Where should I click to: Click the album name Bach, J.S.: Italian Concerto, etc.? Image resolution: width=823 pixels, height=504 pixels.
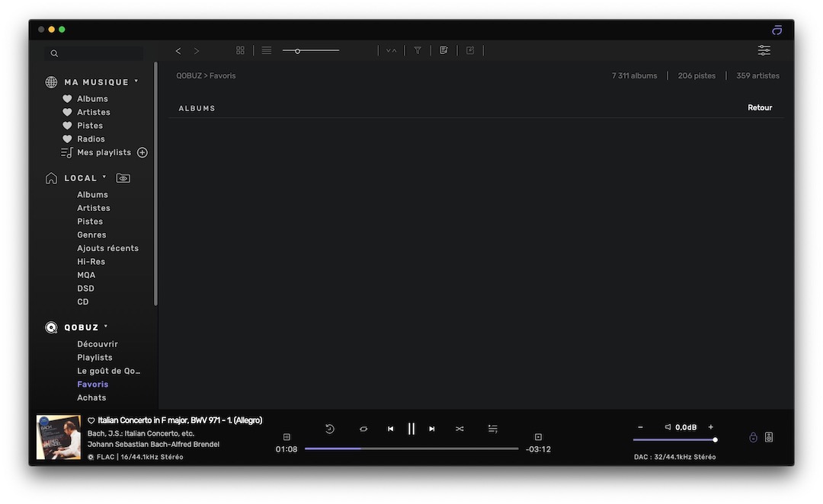click(x=141, y=434)
